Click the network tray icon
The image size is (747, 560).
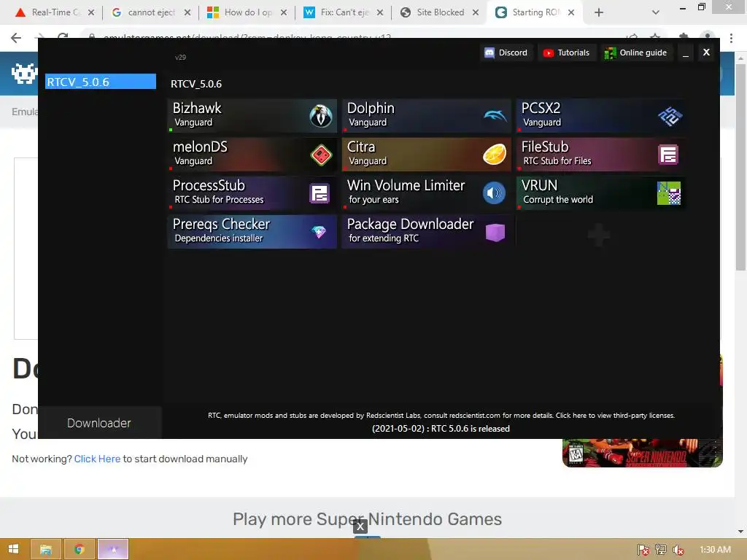coord(661,550)
